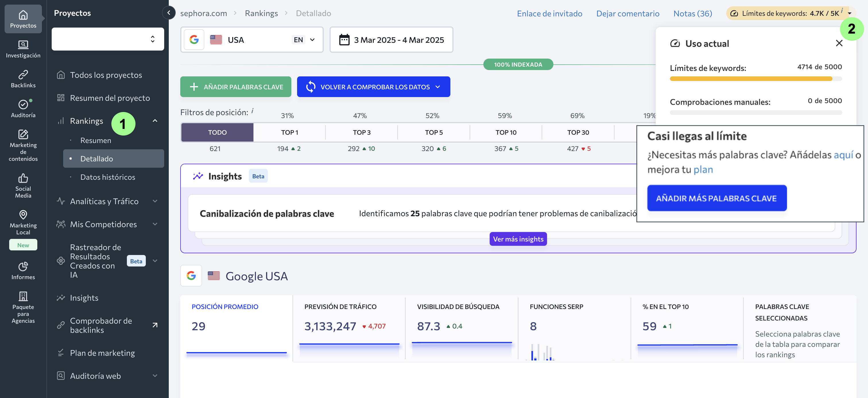Screen dimensions: 868x398
Task: Click Añadir más palabras clave button
Action: (717, 198)
